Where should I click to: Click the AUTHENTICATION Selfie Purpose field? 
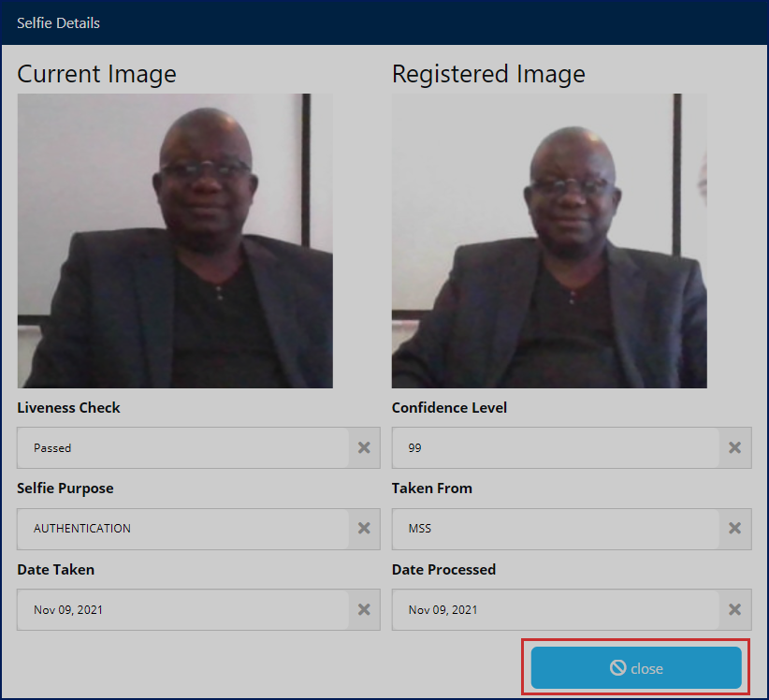183,529
